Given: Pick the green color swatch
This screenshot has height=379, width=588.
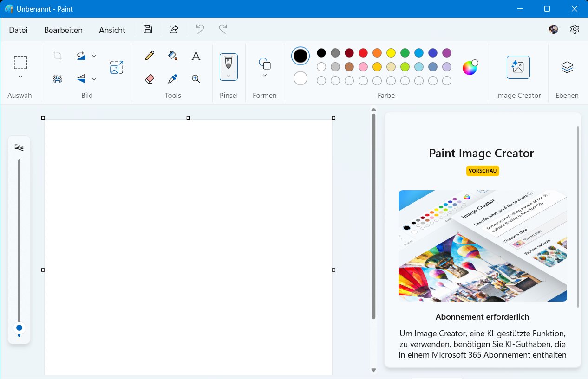Looking at the screenshot, I should 405,53.
